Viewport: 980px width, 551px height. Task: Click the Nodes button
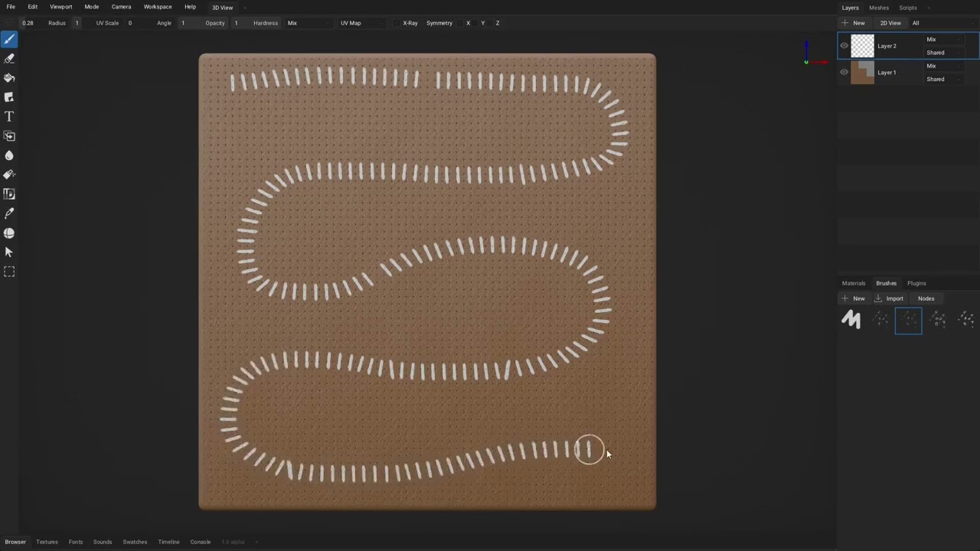(x=926, y=298)
